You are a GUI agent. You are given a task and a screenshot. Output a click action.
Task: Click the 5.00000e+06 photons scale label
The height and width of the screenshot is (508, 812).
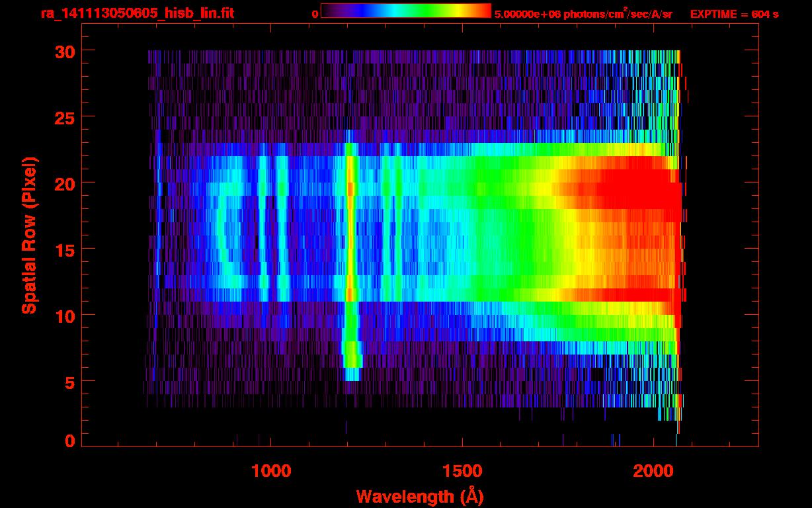point(583,14)
